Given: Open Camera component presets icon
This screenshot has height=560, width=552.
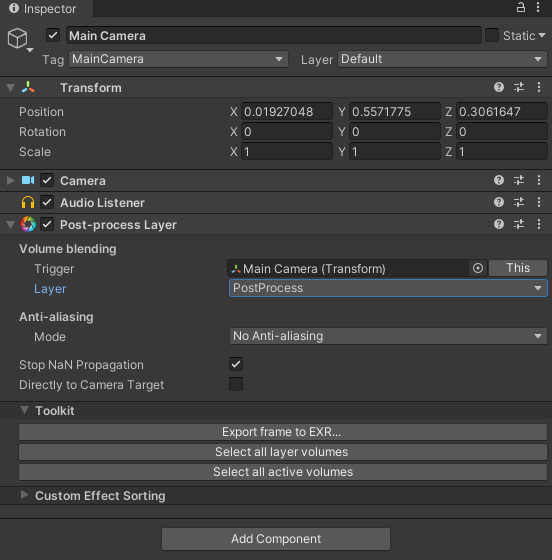Looking at the screenshot, I should [519, 180].
